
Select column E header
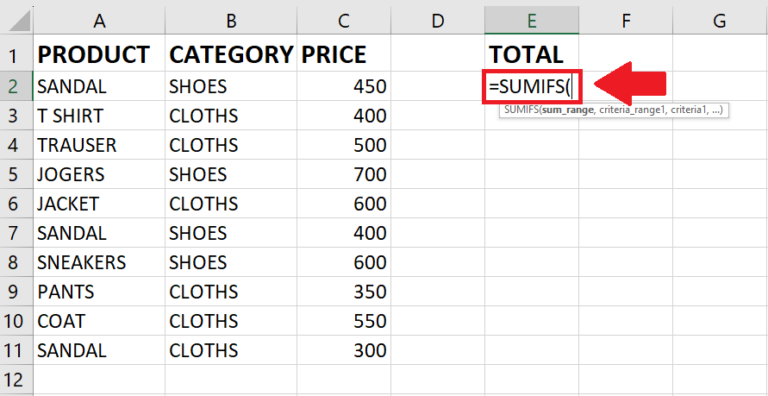[x=531, y=21]
